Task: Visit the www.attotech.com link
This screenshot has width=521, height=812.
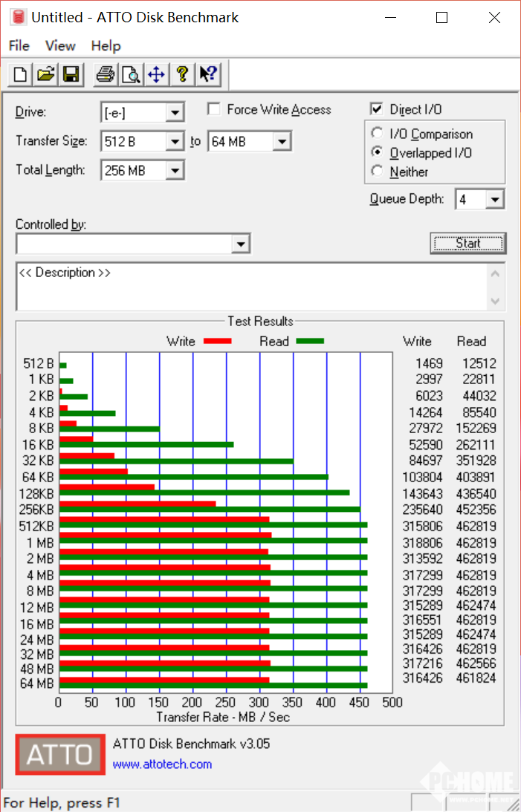Action: click(162, 764)
